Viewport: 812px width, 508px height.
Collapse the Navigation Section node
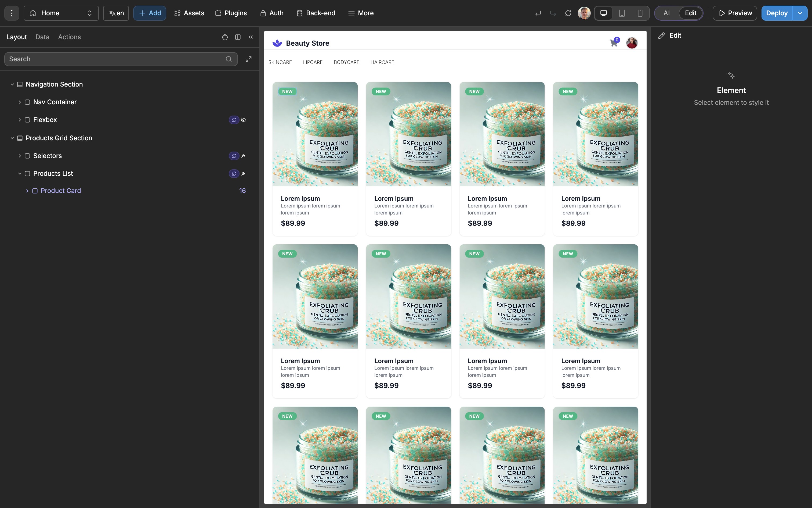point(12,84)
